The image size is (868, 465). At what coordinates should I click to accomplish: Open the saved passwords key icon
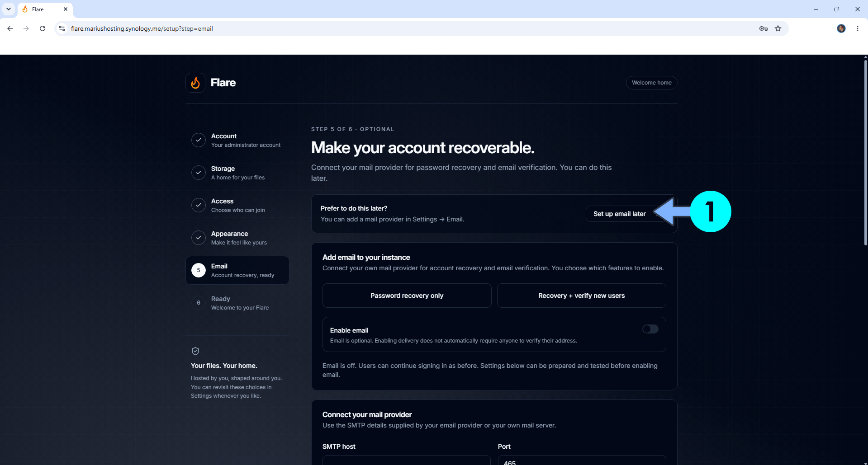(764, 28)
